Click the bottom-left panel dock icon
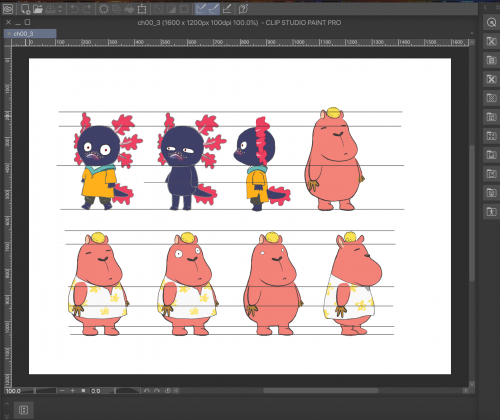Screen dimensions: 500x420 (23, 410)
